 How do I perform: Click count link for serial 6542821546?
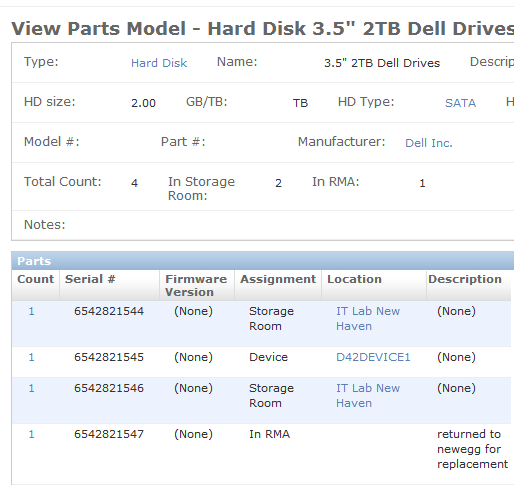31,388
